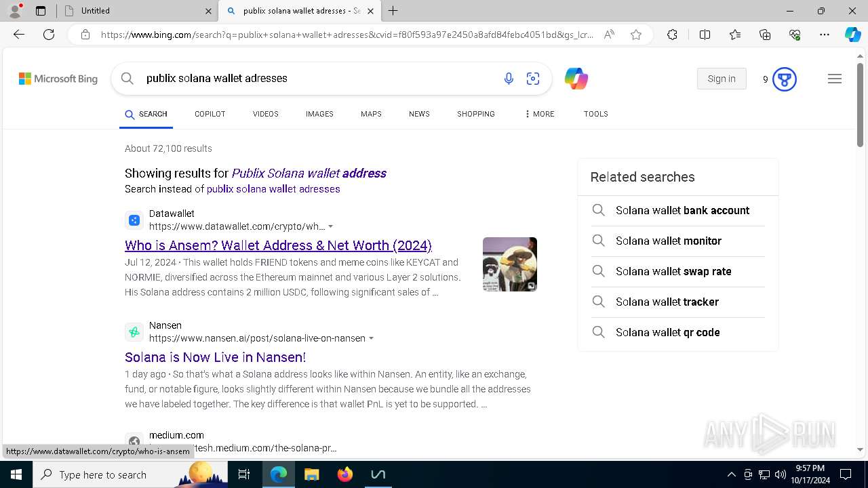Image resolution: width=868 pixels, height=488 pixels.
Task: Select the MAPS tab
Action: (371, 114)
